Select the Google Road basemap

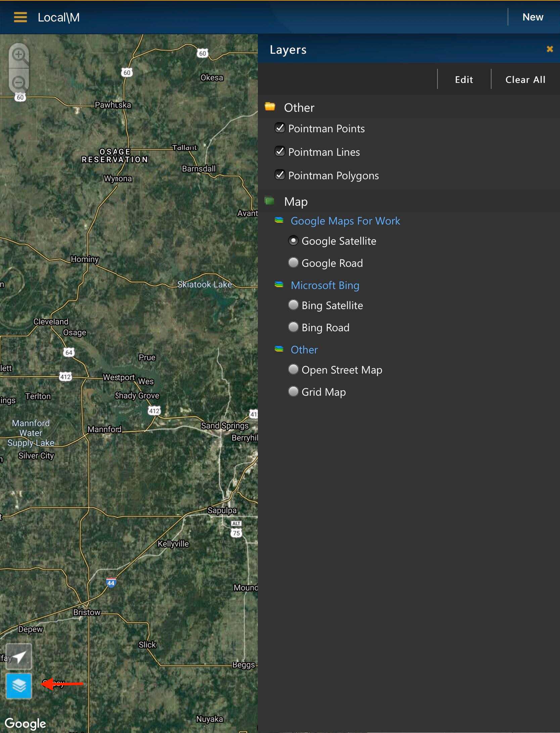tap(293, 263)
